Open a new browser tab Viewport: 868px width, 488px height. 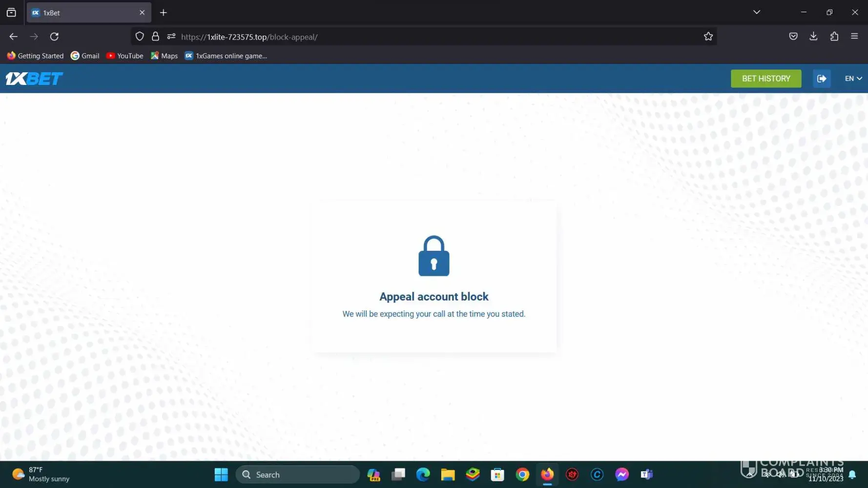click(164, 13)
